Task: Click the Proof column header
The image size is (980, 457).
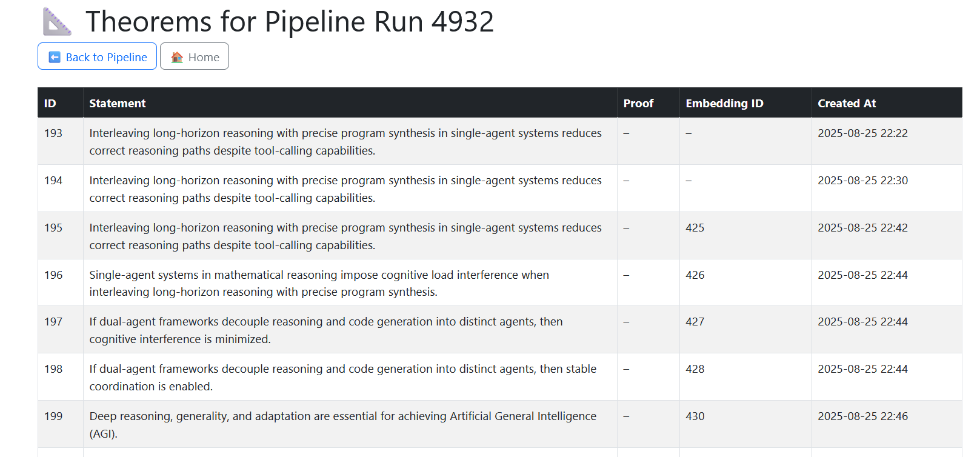Action: click(638, 103)
